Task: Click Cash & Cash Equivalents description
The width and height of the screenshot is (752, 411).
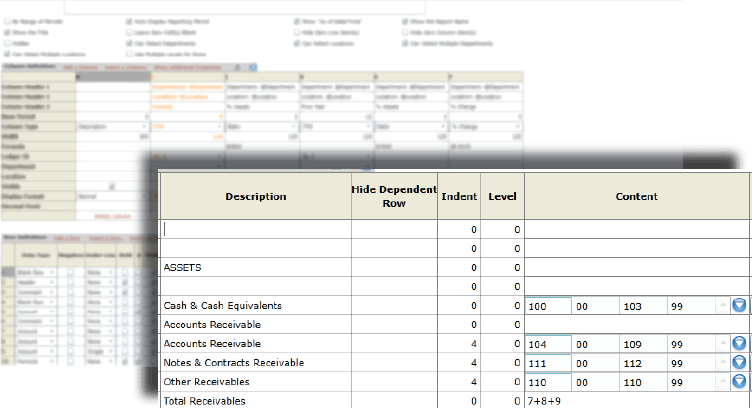Action: tap(223, 305)
